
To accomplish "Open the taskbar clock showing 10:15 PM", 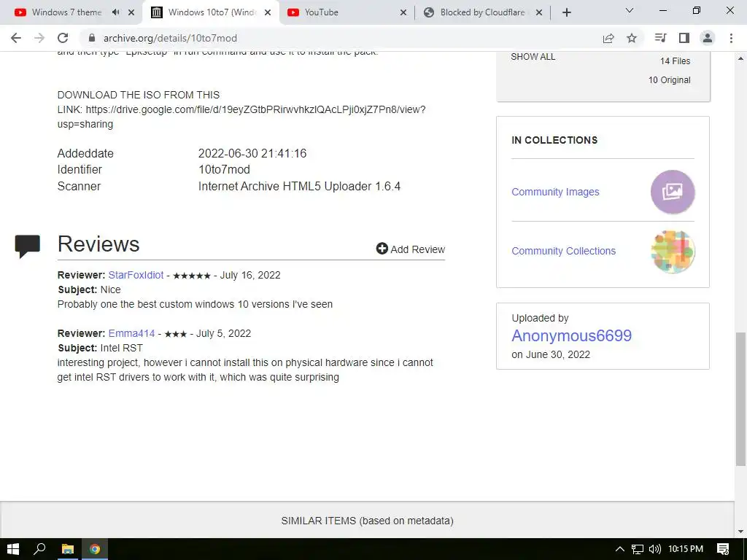I will pos(686,549).
